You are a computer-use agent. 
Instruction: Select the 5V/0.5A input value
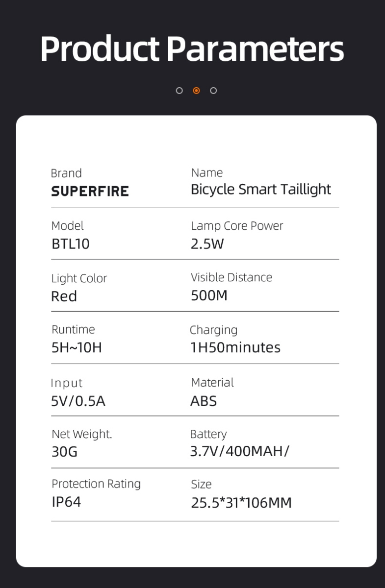click(78, 401)
